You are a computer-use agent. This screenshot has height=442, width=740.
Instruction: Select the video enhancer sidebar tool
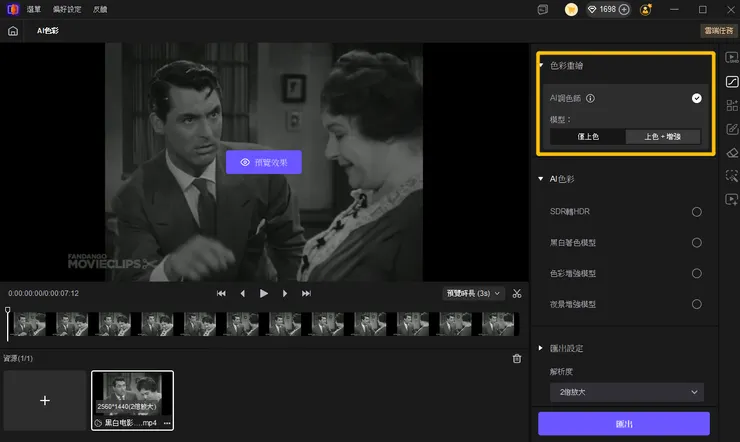732,58
